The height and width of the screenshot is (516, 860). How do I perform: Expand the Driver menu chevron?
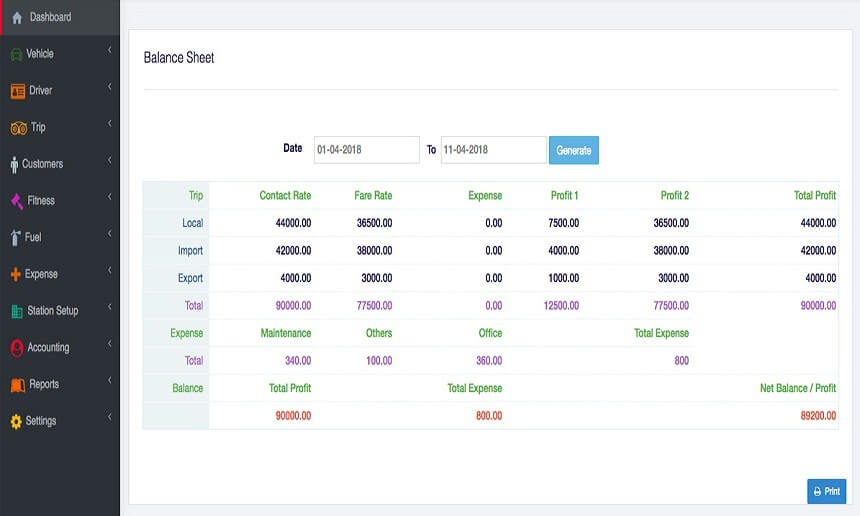pos(109,87)
